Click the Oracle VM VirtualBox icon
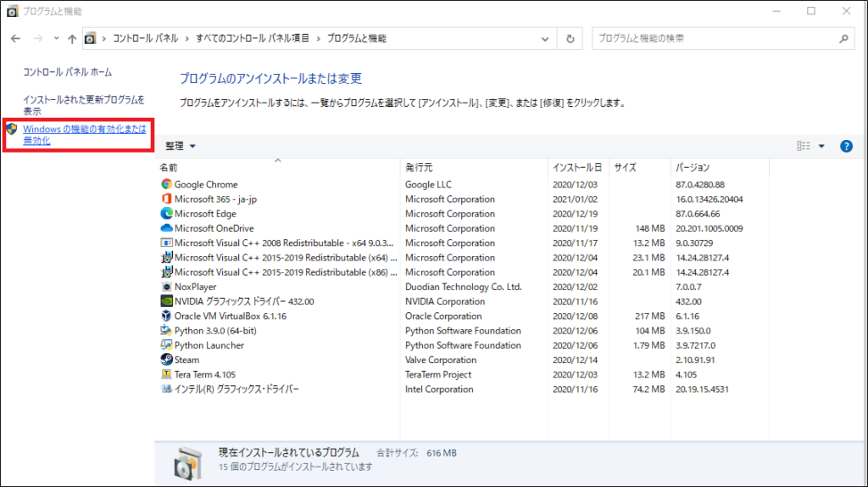 click(x=166, y=316)
